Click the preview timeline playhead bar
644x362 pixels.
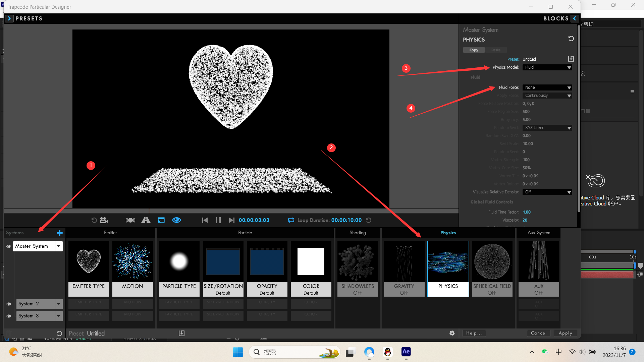231,211
